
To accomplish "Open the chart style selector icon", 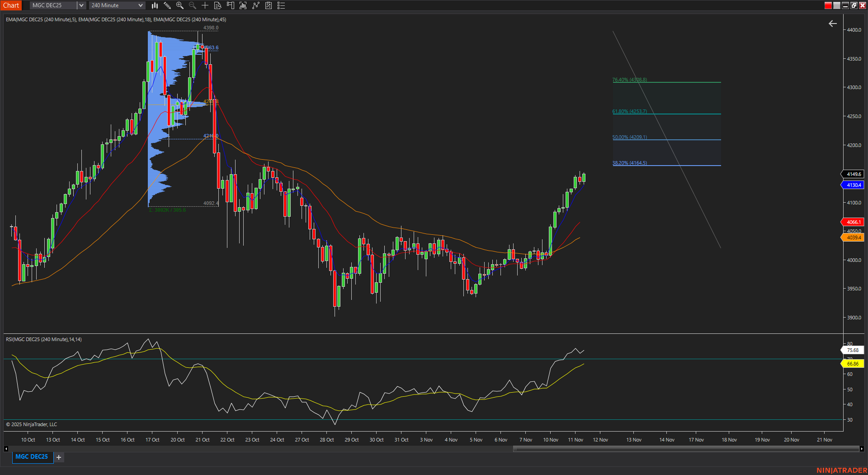I will click(x=155, y=5).
